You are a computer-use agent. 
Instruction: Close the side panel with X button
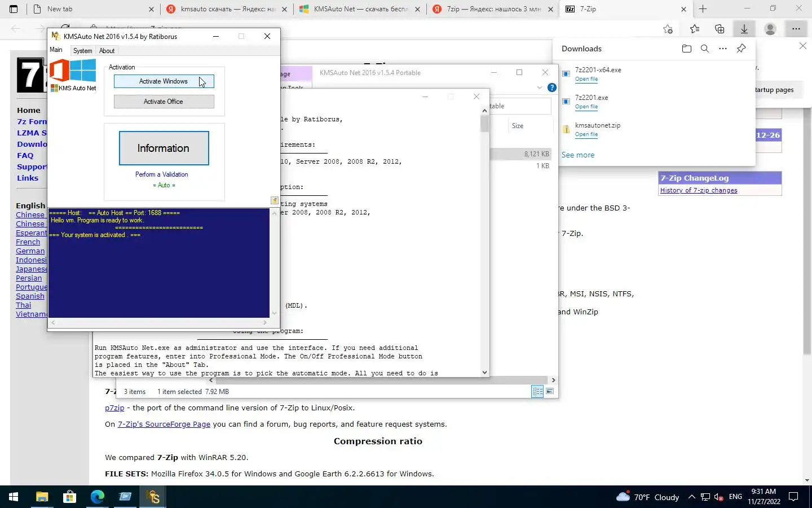(x=803, y=46)
